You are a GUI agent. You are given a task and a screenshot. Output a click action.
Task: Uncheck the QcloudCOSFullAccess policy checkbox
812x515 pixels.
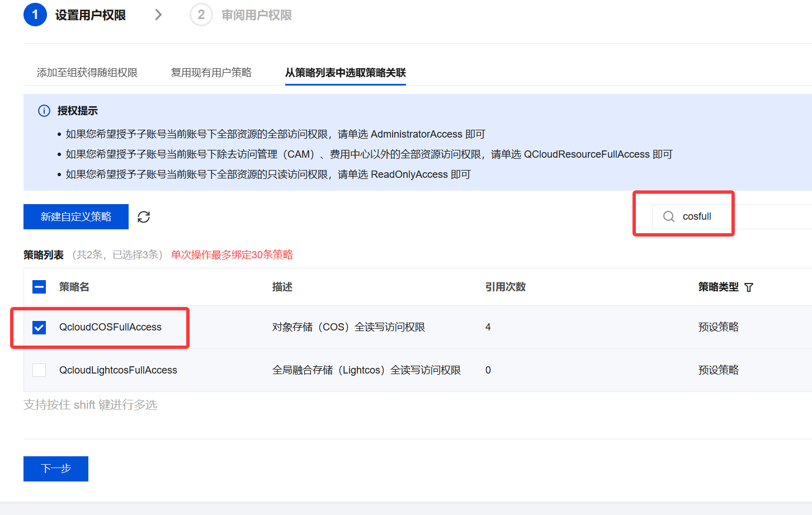point(39,327)
